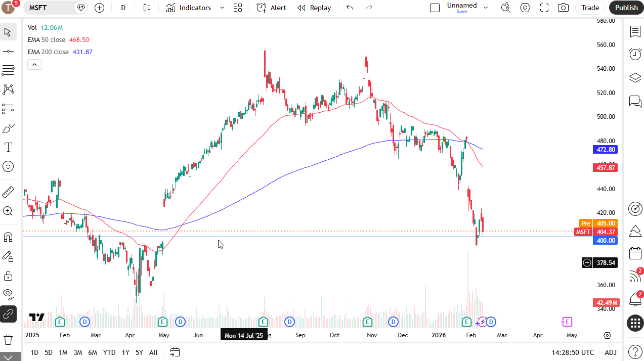
Task: Toggle stay in drawing mode
Action: point(8,256)
